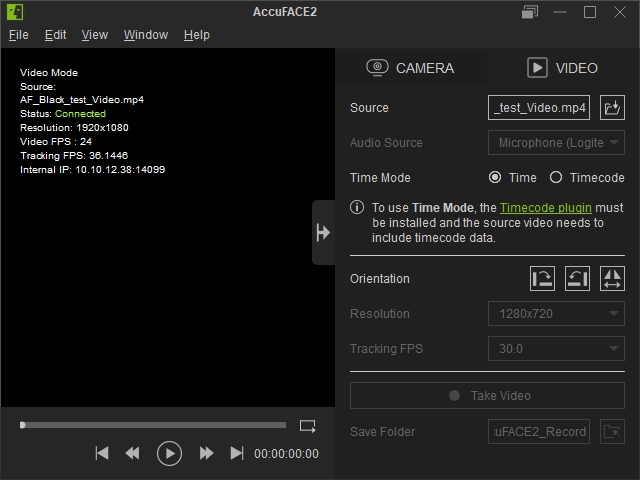Toggle loop playback icon
The width and height of the screenshot is (640, 480).
(307, 426)
